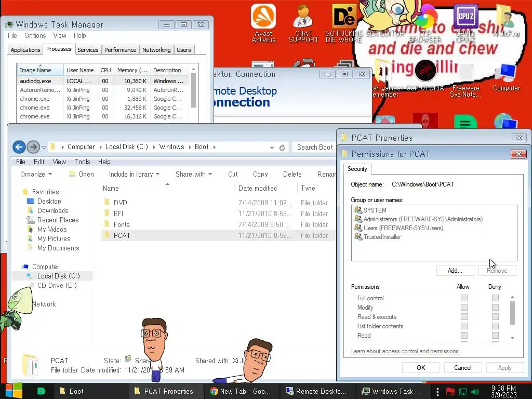Expand arrow after Computer in breadcrumb

[x=100, y=147]
